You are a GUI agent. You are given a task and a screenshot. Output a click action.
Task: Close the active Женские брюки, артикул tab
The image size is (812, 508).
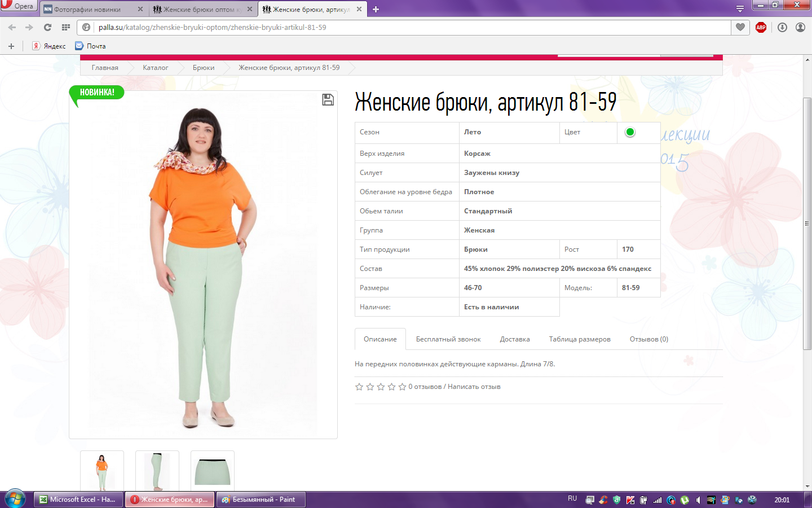pyautogui.click(x=359, y=9)
